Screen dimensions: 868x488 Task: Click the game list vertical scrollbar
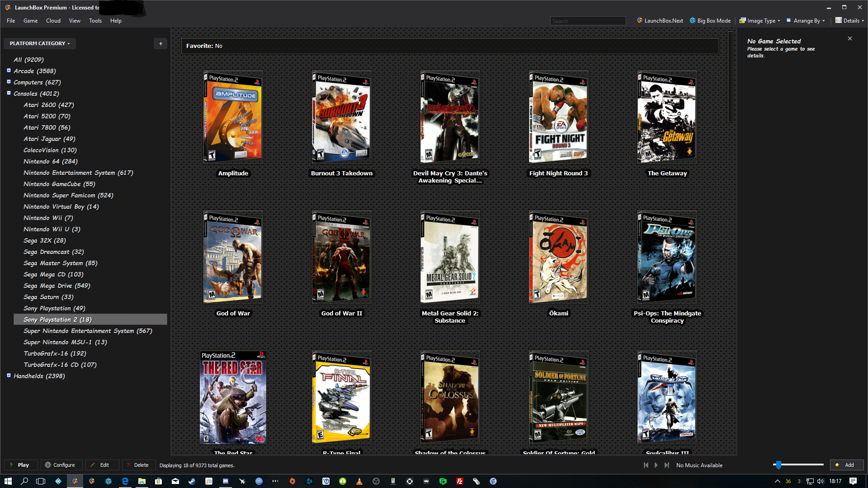tap(730, 77)
